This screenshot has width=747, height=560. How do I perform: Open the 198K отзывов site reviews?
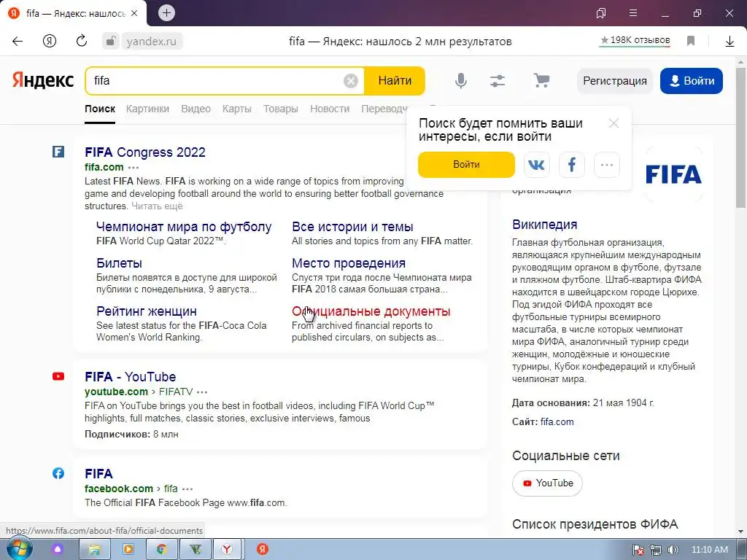(635, 41)
